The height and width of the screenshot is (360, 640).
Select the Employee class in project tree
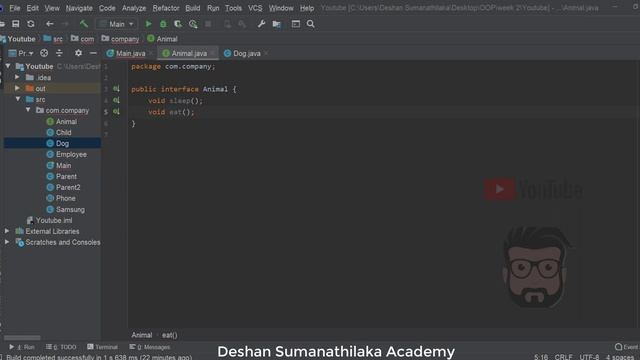pos(67,154)
